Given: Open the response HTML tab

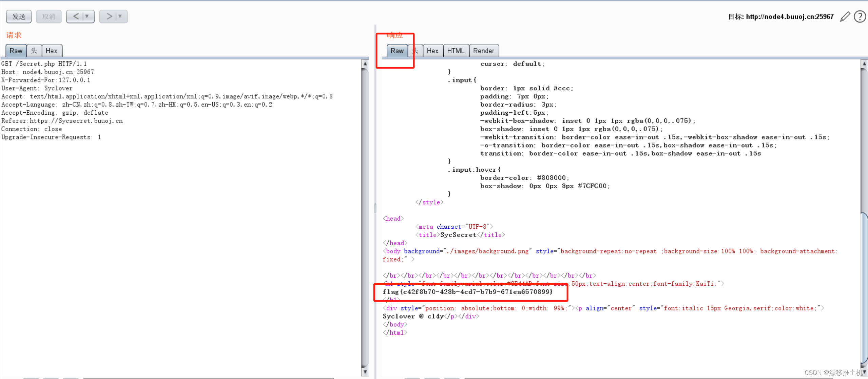Looking at the screenshot, I should 456,51.
